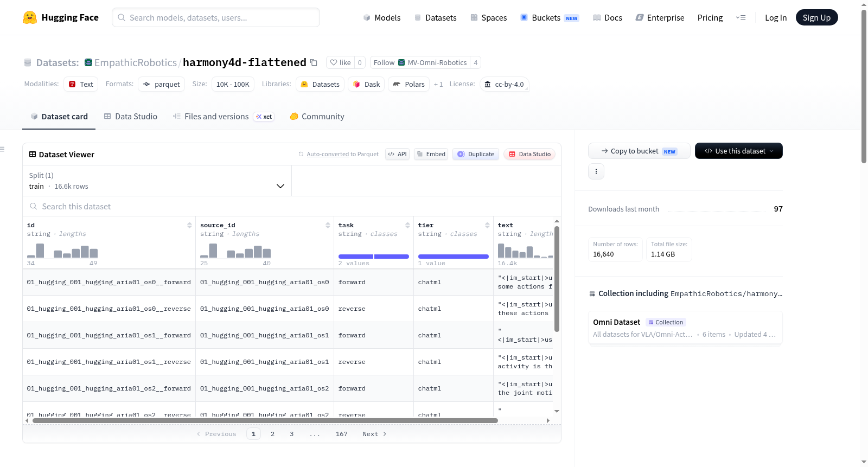868x467 pixels.
Task: Click the Dataset Viewer table icon
Action: (x=33, y=155)
